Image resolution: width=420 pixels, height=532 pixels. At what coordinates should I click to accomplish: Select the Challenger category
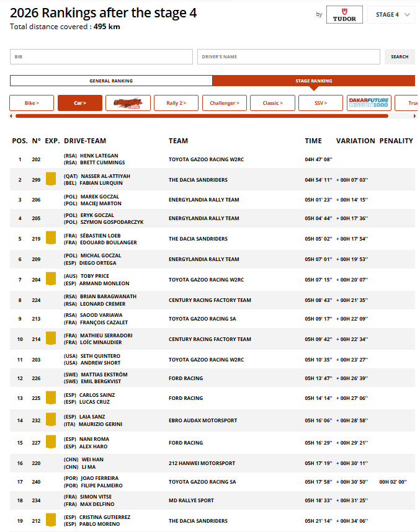click(x=224, y=103)
